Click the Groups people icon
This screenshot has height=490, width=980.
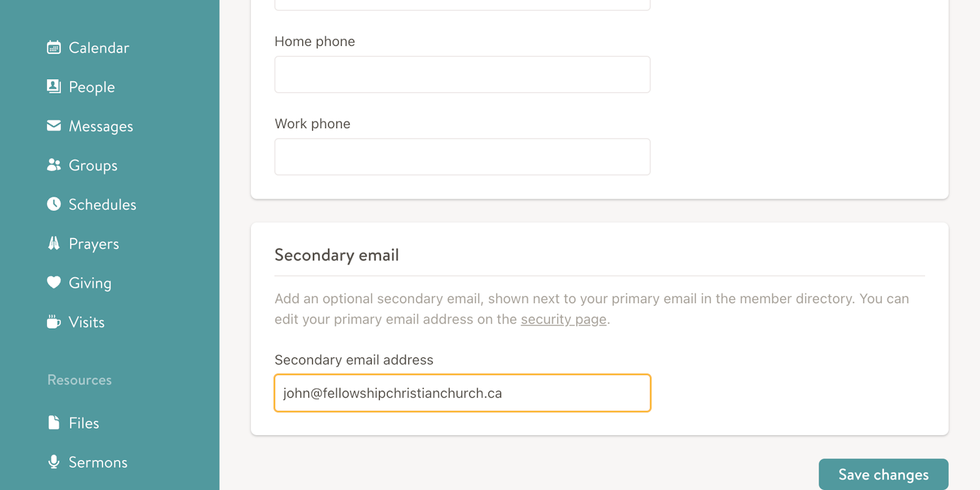(54, 165)
